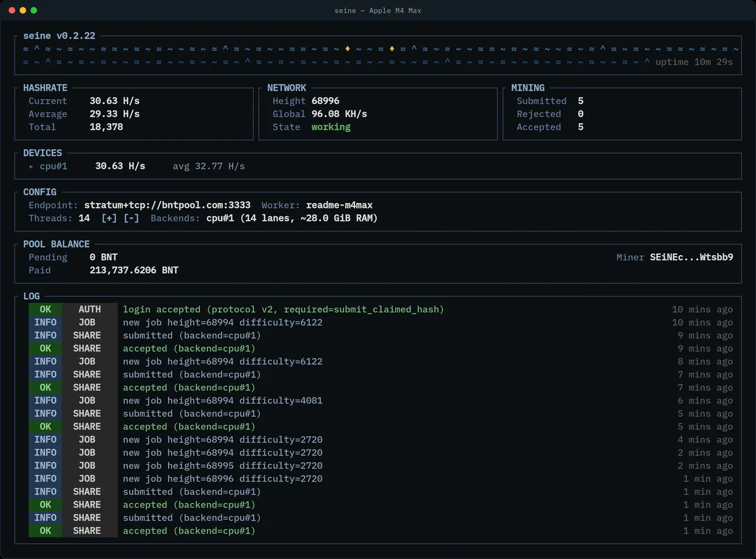Click the Backends value cpu#1 (14 lanes)
The height and width of the screenshot is (559, 756).
pos(292,218)
